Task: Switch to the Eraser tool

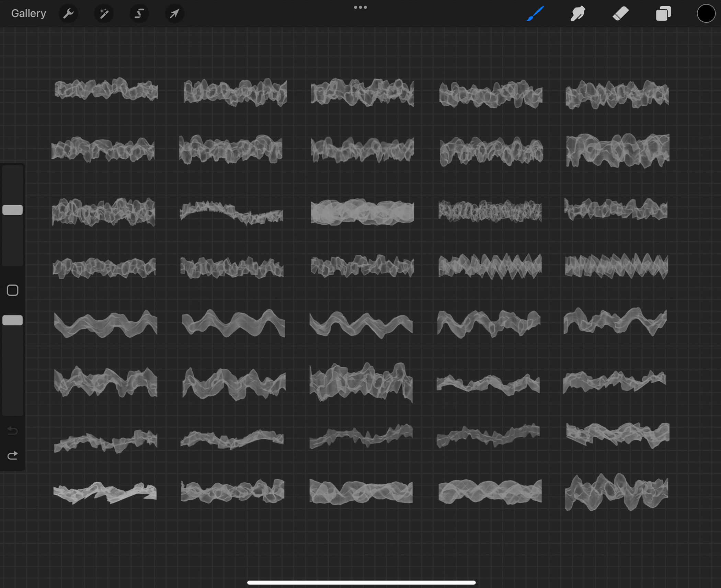Action: (620, 13)
